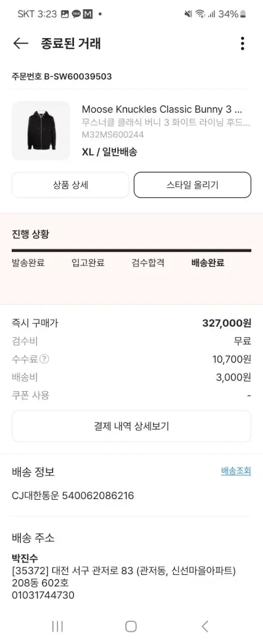This screenshot has width=263, height=644.
Task: Tap the Android back navigation chevron
Action: [x=204, y=626]
